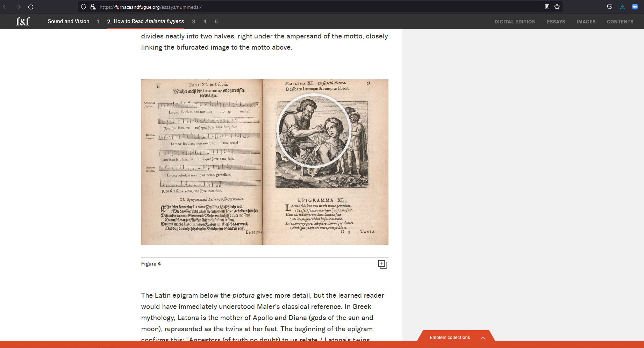Open the Images menu
Viewport: 644px width, 348px height.
click(x=586, y=22)
